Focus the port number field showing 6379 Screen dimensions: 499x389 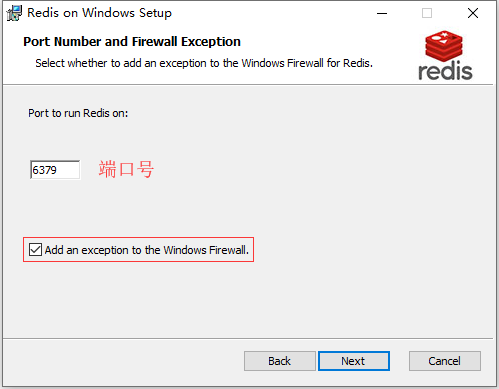pyautogui.click(x=55, y=170)
